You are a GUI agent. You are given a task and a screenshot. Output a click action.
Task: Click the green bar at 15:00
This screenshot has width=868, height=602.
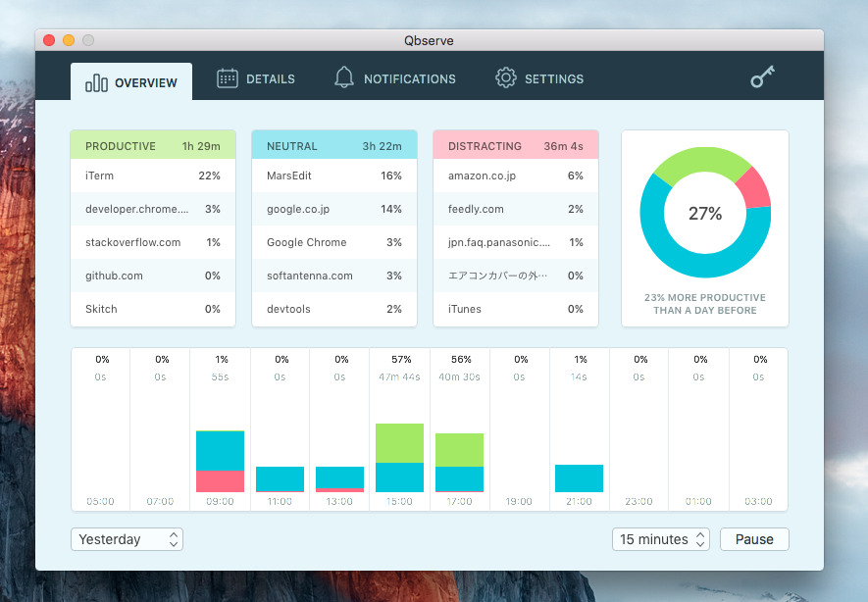coord(399,442)
